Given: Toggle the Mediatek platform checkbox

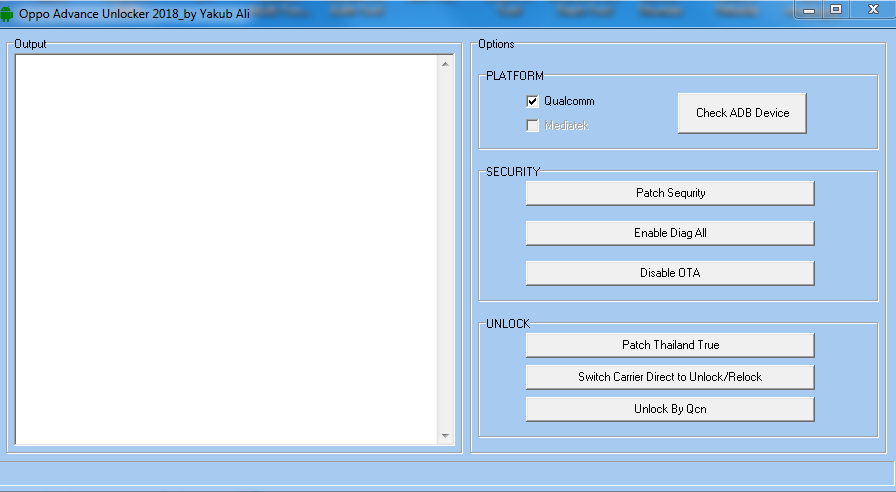Looking at the screenshot, I should click(x=532, y=125).
